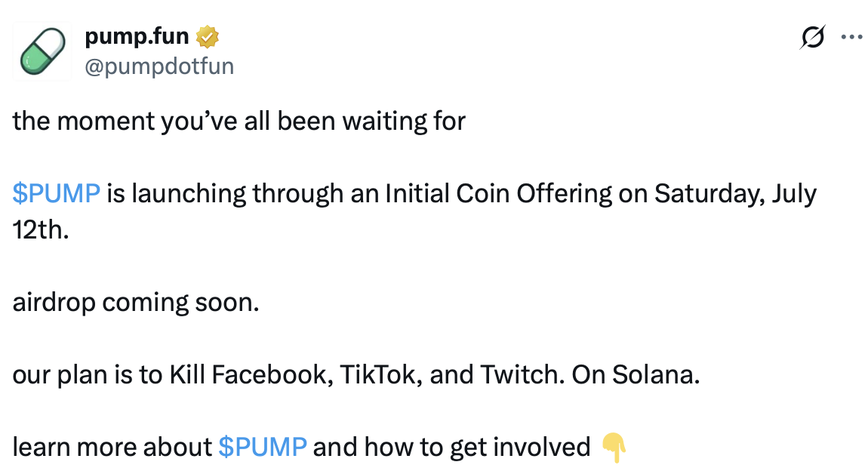Click the "our plan is to Kill" phrase
The image size is (868, 471).
pyautogui.click(x=108, y=375)
